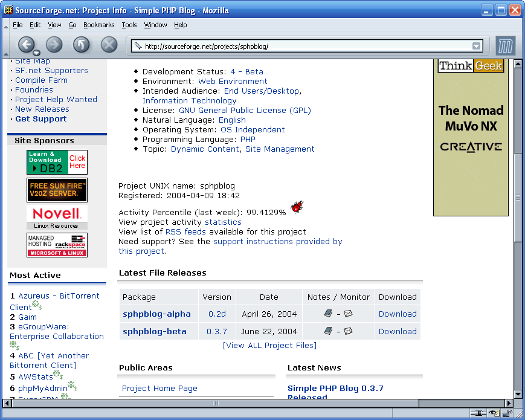
Task: Reload the current page
Action: click(x=82, y=44)
